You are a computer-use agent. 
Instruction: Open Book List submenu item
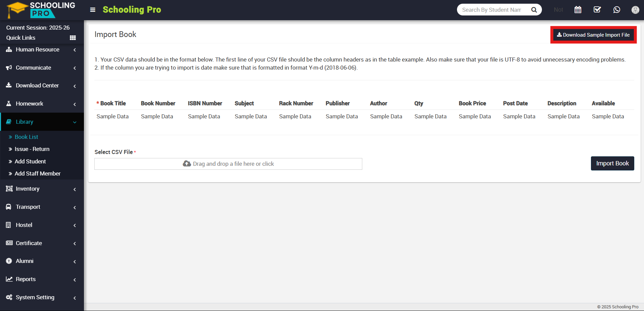[26, 137]
